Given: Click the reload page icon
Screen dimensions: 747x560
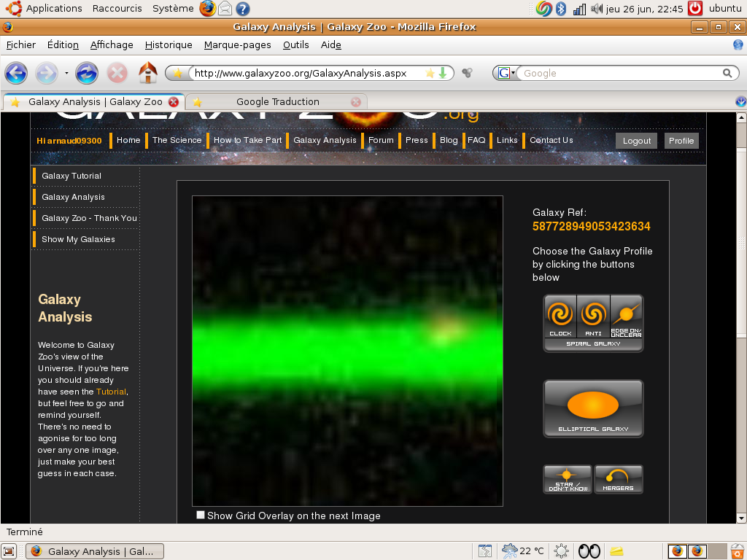Looking at the screenshot, I should coord(88,73).
